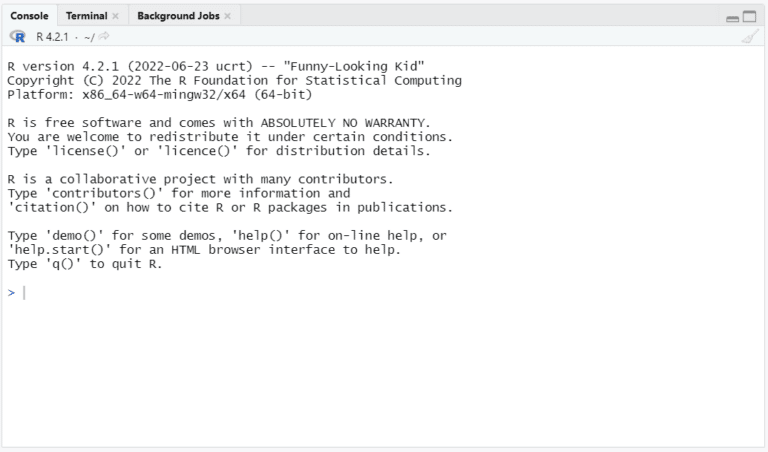The image size is (768, 452).
Task: Click the R 4.2.1 version label
Action: [51, 36]
